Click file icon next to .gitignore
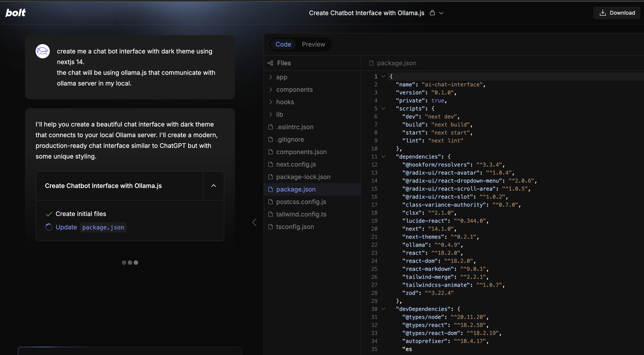 (x=270, y=139)
